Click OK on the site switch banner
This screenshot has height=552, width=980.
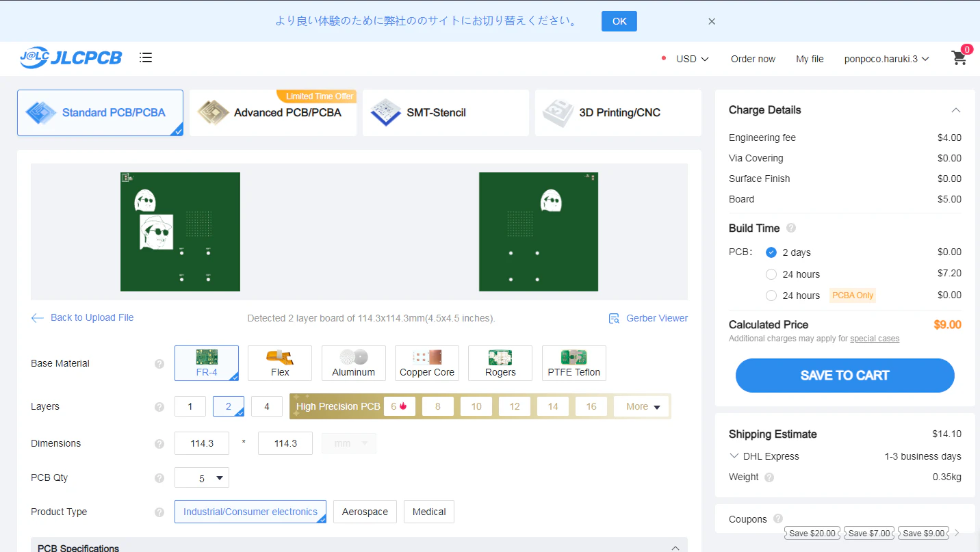coord(619,21)
